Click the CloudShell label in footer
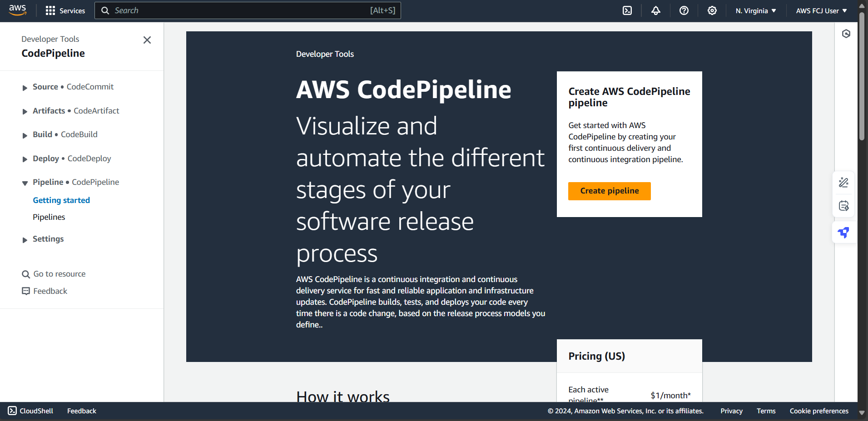Screen dimensions: 868x421 pyautogui.click(x=36, y=411)
